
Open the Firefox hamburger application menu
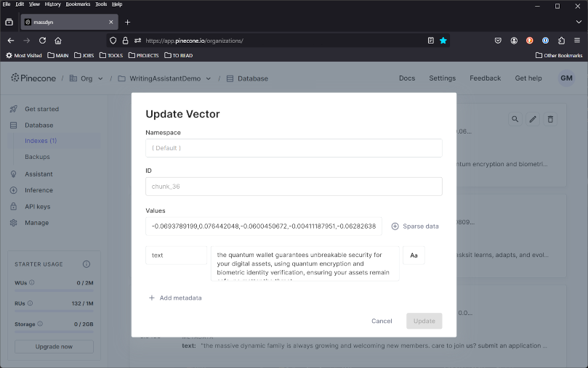577,41
